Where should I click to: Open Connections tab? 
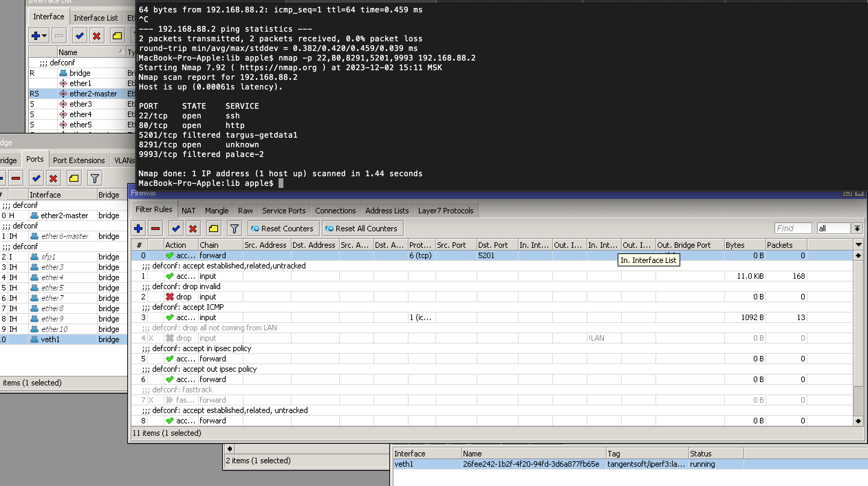(x=335, y=211)
